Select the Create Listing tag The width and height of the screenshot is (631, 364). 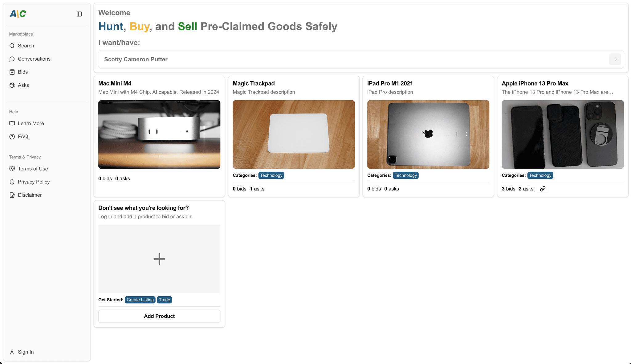[x=140, y=300]
